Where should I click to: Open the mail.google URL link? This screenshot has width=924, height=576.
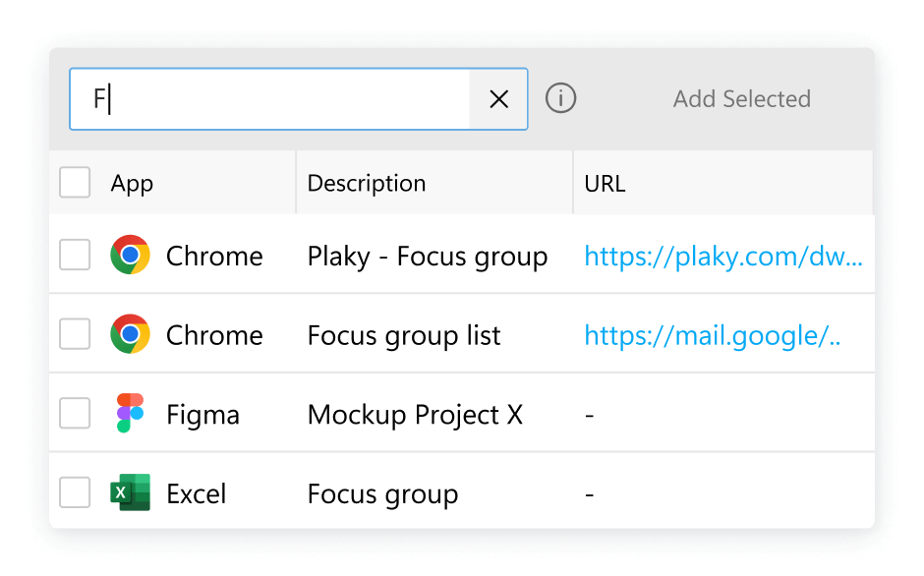712,336
